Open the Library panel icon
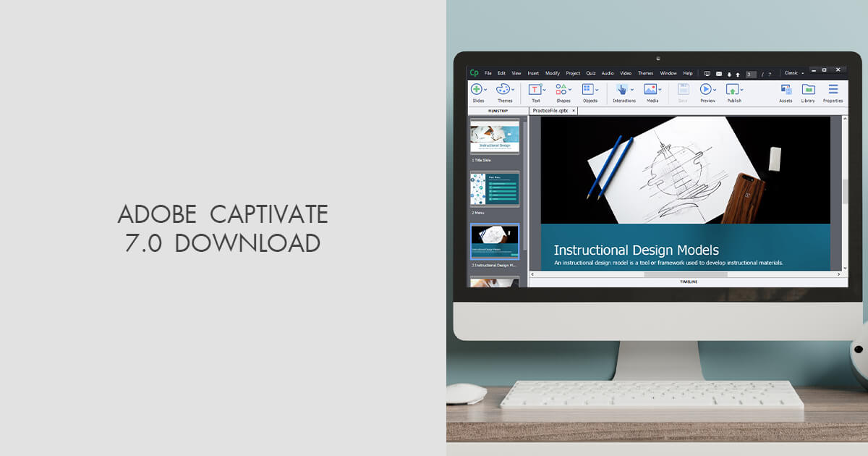This screenshot has height=456, width=868. pos(809,88)
